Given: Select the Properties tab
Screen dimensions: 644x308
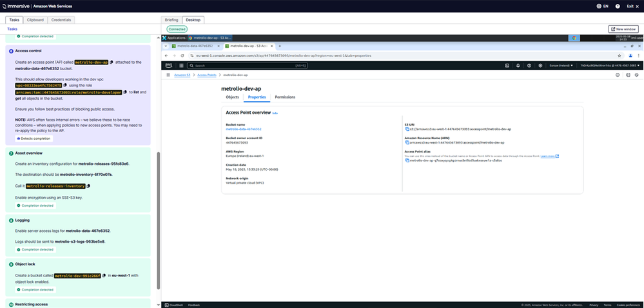Looking at the screenshot, I should pos(257,97).
